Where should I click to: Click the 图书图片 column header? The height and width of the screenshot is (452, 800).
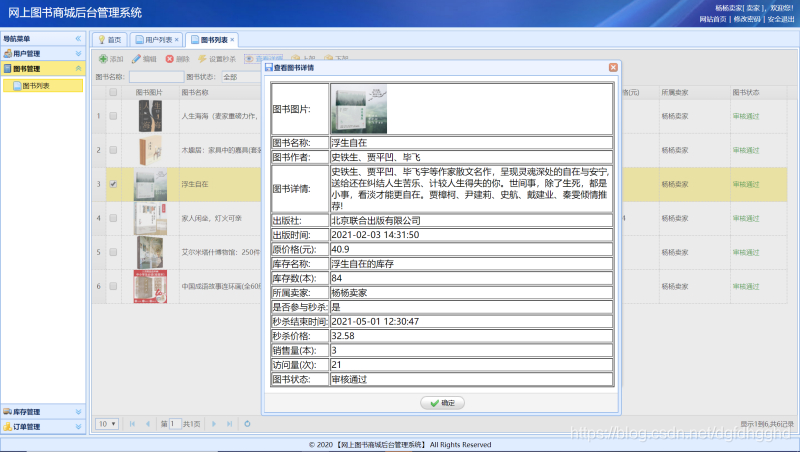tap(149, 92)
